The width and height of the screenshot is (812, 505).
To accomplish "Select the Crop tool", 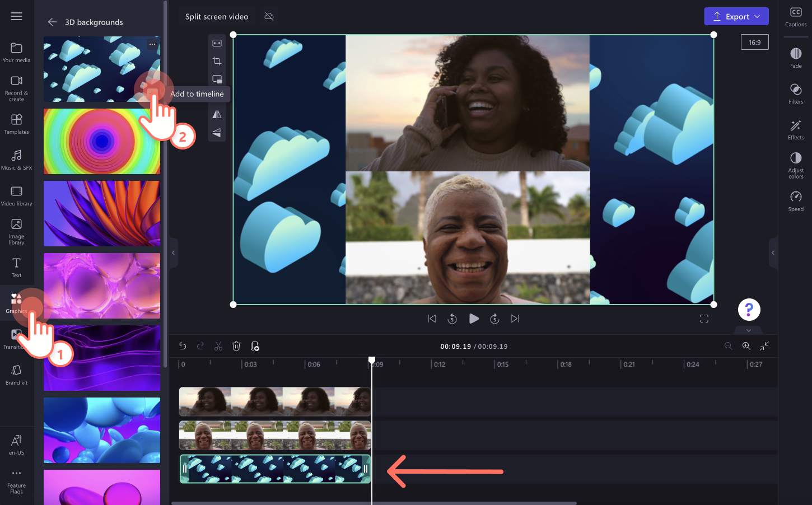I will (217, 60).
